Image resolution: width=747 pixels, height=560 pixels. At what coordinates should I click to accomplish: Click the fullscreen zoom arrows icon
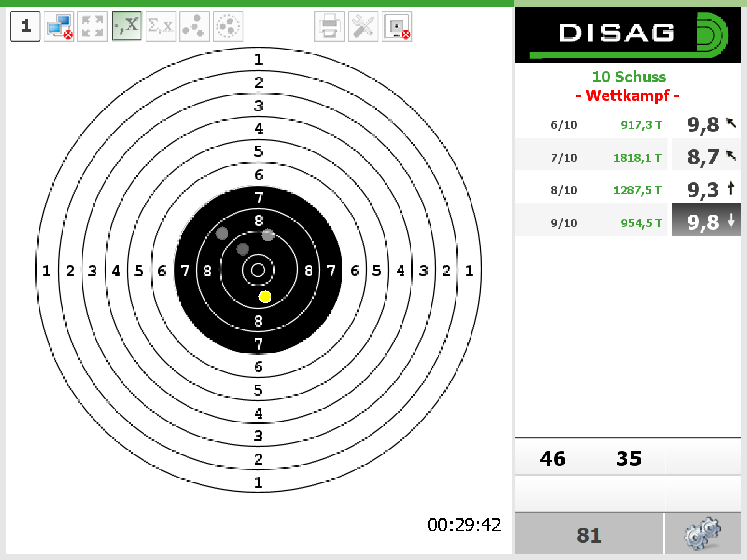tap(93, 26)
